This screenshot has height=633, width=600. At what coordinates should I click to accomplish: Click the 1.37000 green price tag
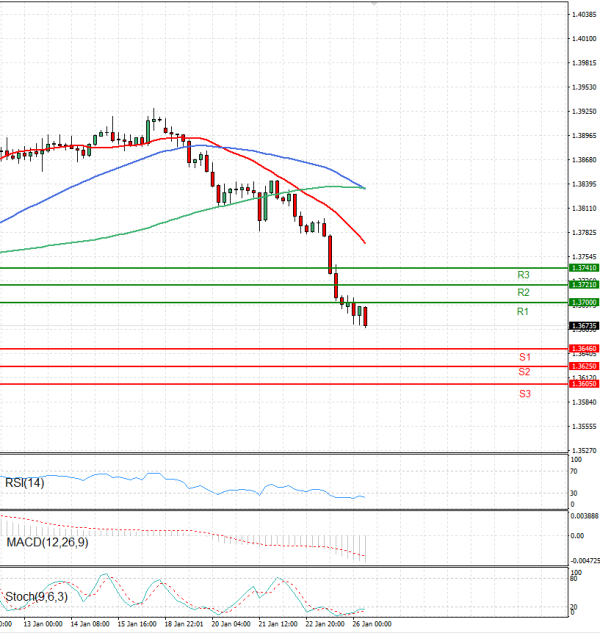tap(584, 302)
